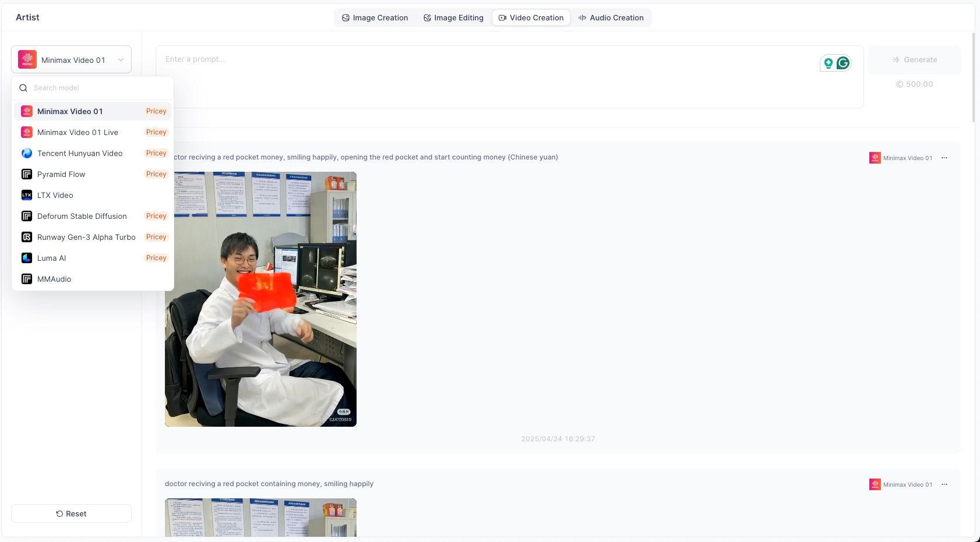Switch to Image Creation tab

tap(375, 18)
